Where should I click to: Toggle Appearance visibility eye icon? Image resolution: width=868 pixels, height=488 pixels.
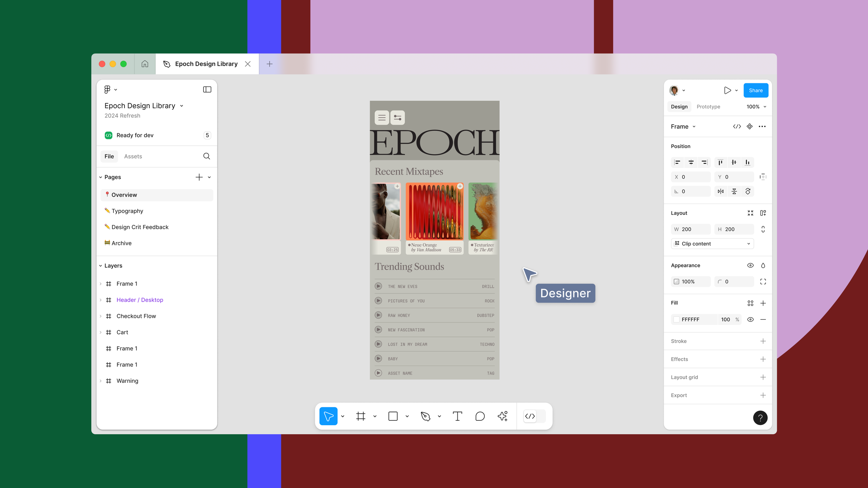(x=750, y=265)
